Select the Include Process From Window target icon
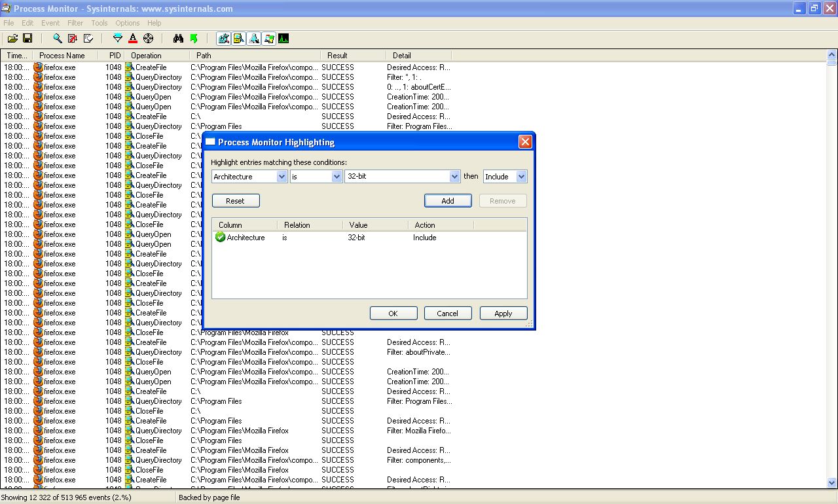Screen dimensions: 838x504 (x=149, y=39)
